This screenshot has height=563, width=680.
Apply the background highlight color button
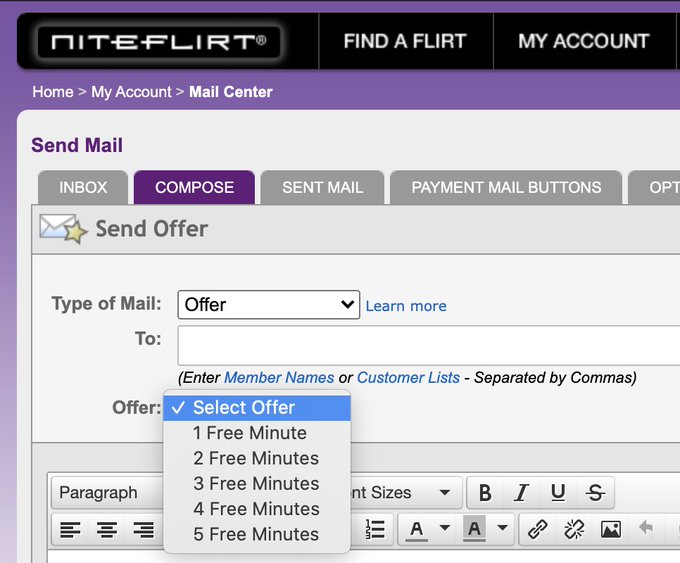[x=474, y=530]
